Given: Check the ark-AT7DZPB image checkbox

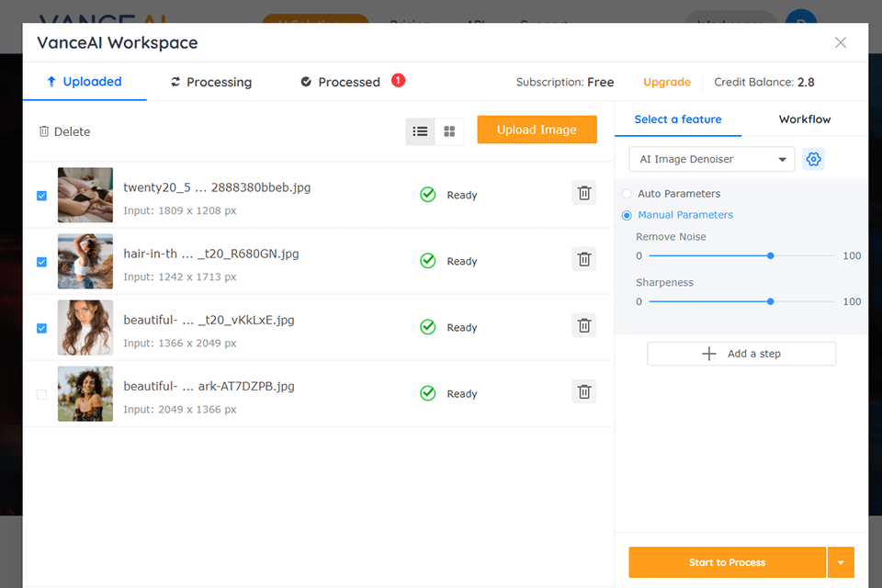Looking at the screenshot, I should pos(41,394).
